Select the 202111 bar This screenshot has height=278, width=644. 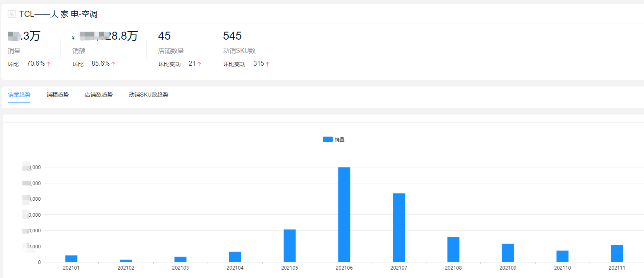(617, 253)
